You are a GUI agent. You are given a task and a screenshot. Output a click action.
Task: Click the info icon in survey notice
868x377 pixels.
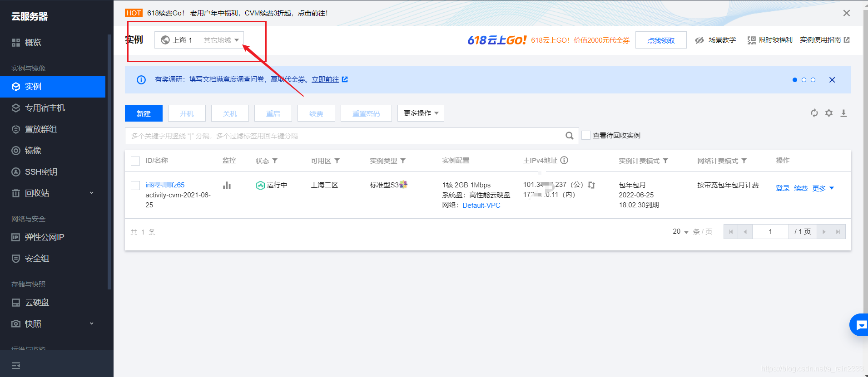coord(141,80)
